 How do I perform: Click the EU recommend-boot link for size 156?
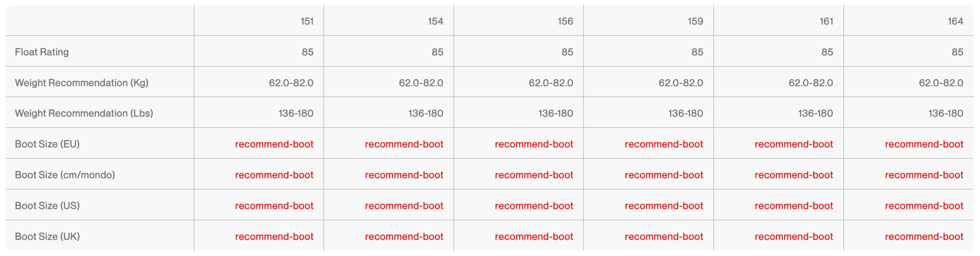(534, 144)
